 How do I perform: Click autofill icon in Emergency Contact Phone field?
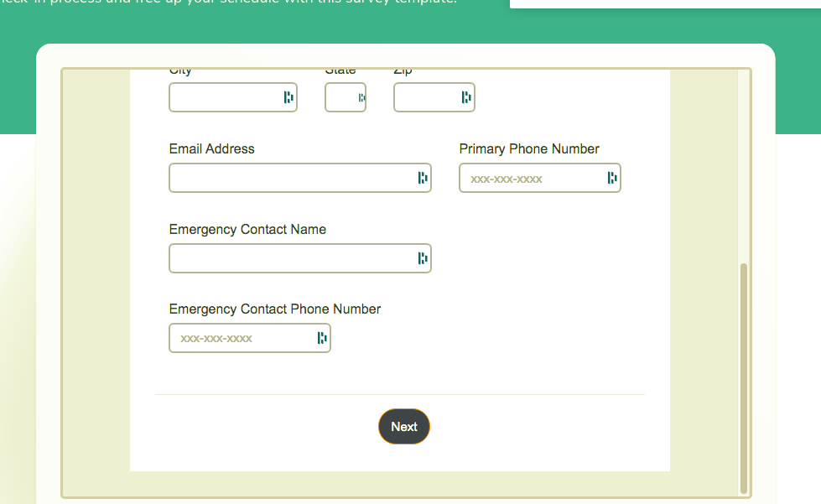322,338
